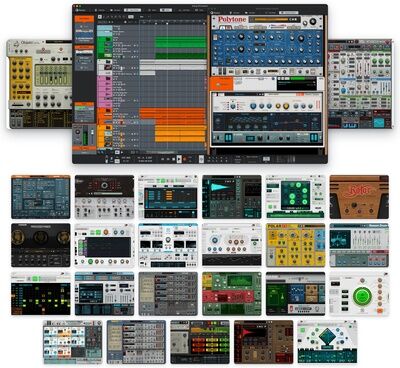Open the grey rack thumbnail in the third row
This screenshot has width=400, height=368.
(x=168, y=294)
